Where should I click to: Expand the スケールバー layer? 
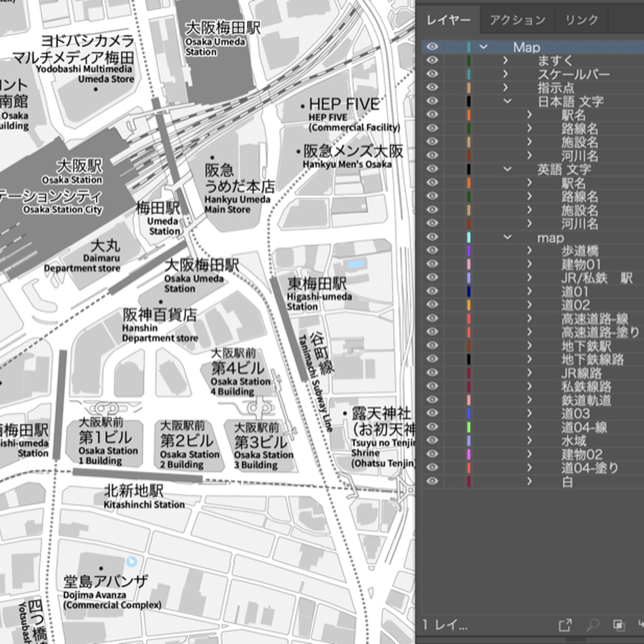click(x=505, y=74)
